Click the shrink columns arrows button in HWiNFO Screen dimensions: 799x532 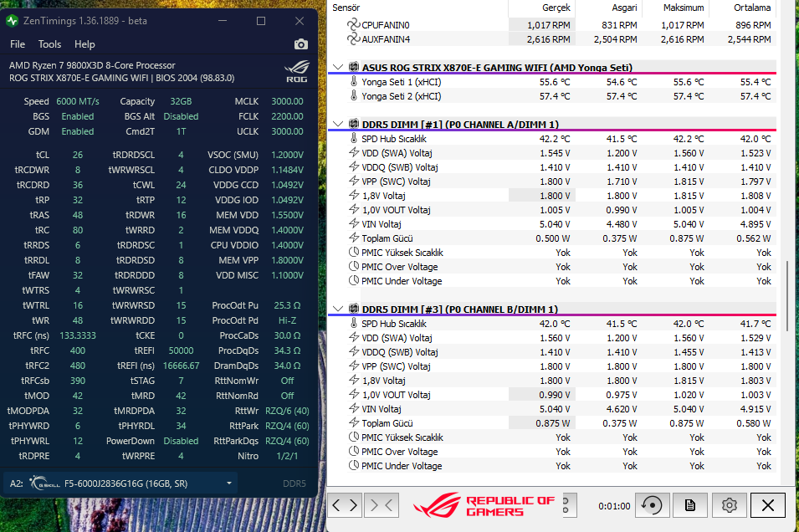click(x=382, y=505)
